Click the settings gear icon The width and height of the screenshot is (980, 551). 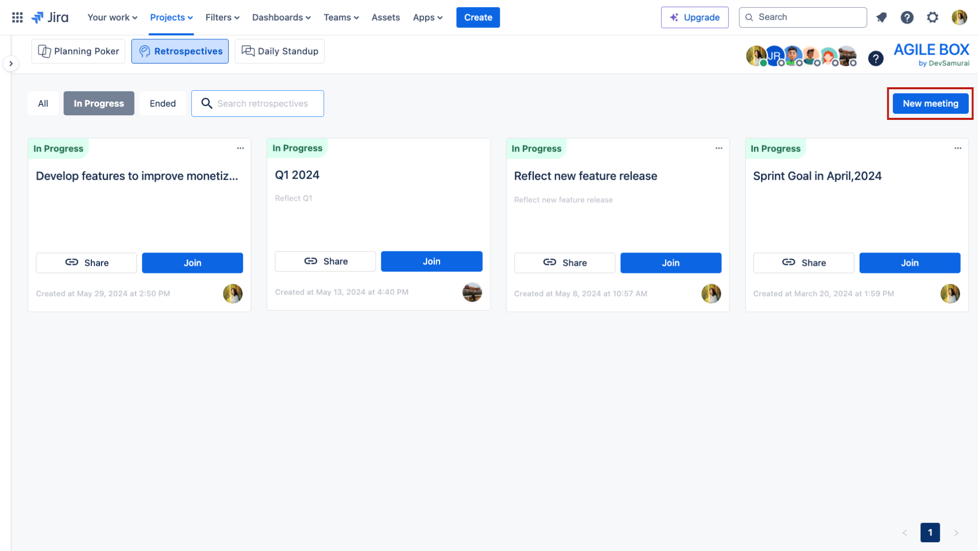click(934, 17)
